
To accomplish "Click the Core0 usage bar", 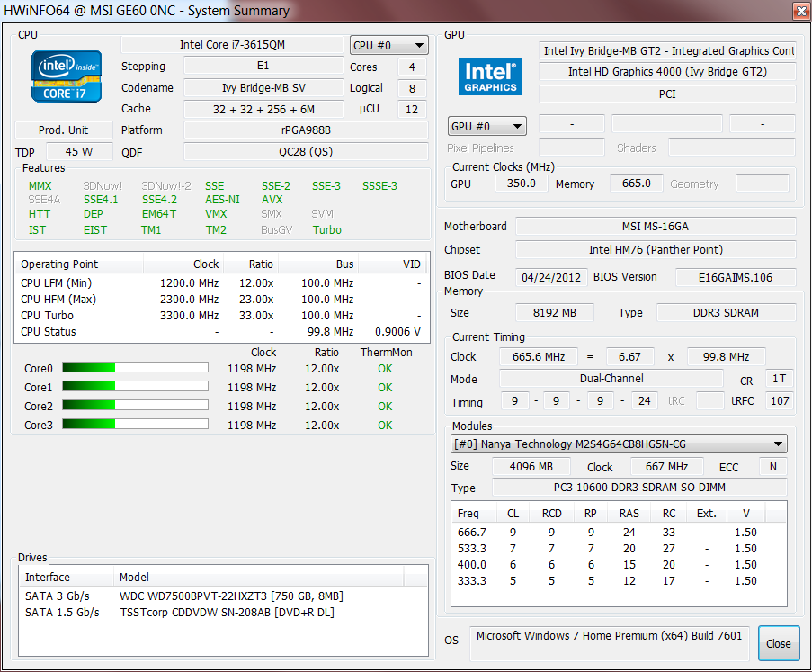I will click(x=135, y=367).
